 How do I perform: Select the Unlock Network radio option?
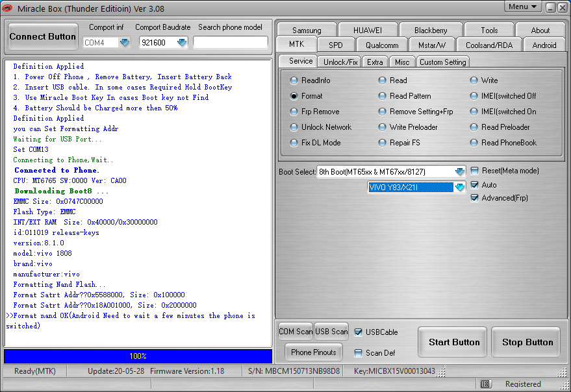click(294, 127)
